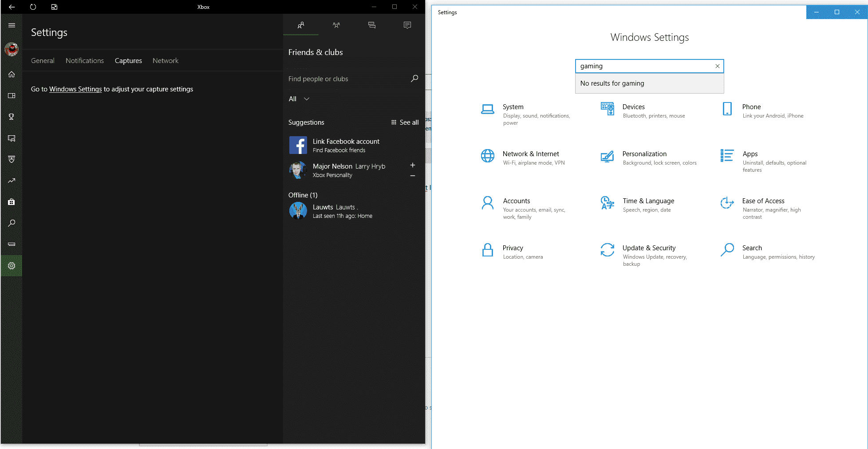Click the Xbox back arrow
This screenshot has height=449, width=868.
12,7
